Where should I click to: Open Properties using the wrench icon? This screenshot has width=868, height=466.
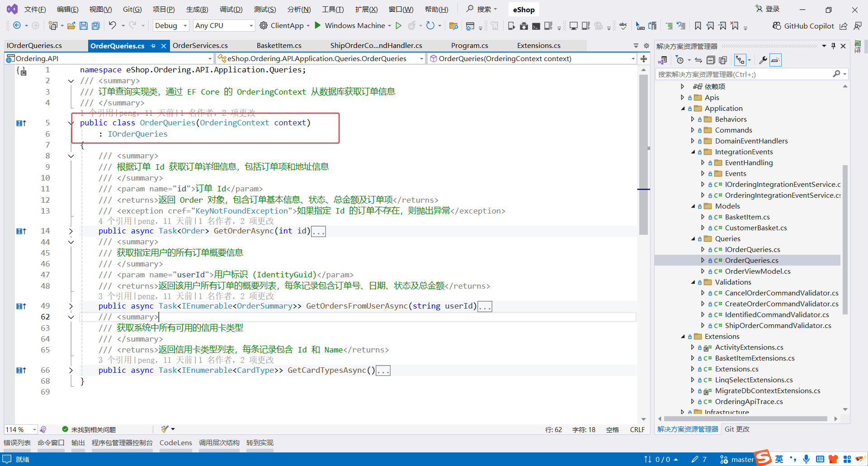[x=763, y=60]
